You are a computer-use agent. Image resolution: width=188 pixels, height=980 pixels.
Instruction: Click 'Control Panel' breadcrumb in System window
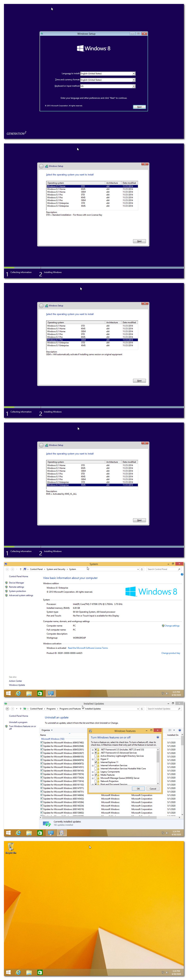(36, 569)
